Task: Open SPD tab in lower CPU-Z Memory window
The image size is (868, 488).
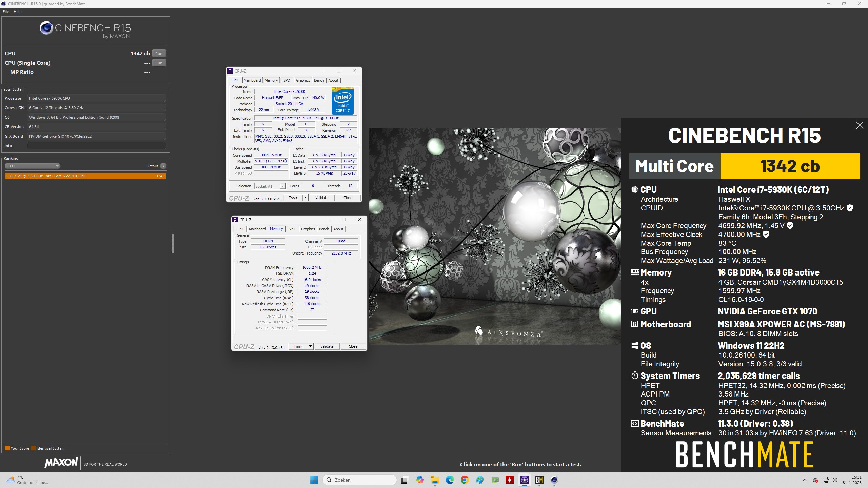Action: coord(292,229)
